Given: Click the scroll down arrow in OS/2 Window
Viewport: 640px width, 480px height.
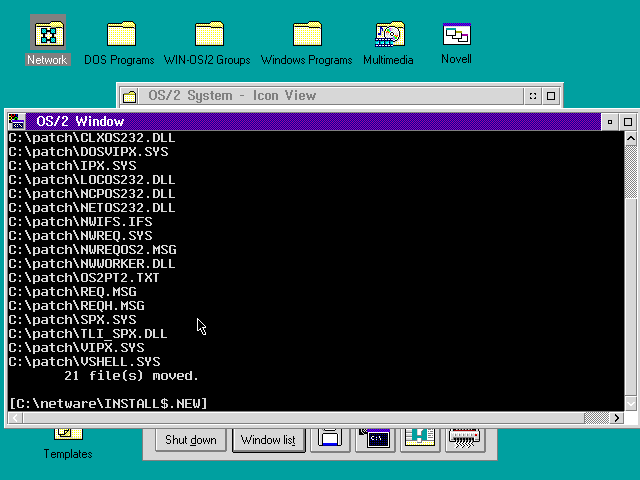Looking at the screenshot, I should tap(631, 404).
